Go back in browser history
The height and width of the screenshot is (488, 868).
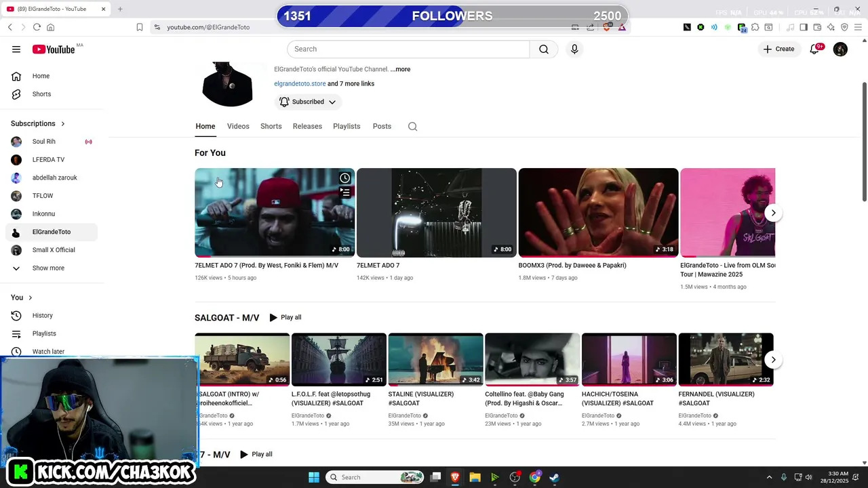(10, 27)
